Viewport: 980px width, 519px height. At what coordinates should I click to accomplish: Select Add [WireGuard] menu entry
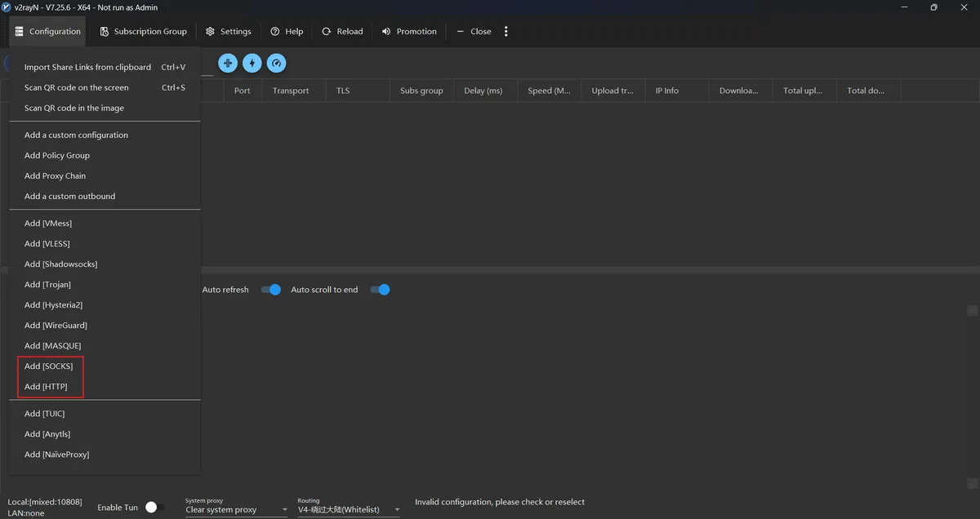[x=105, y=325]
